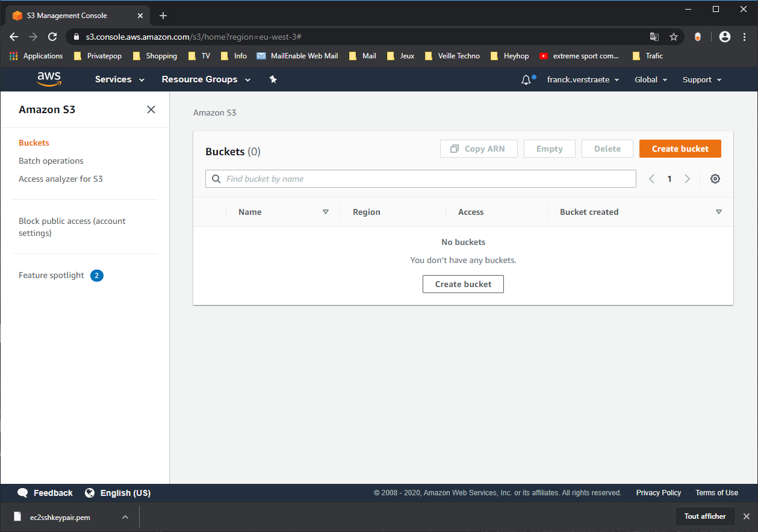Click the pin shortcut icon in AWS navbar

click(x=273, y=79)
